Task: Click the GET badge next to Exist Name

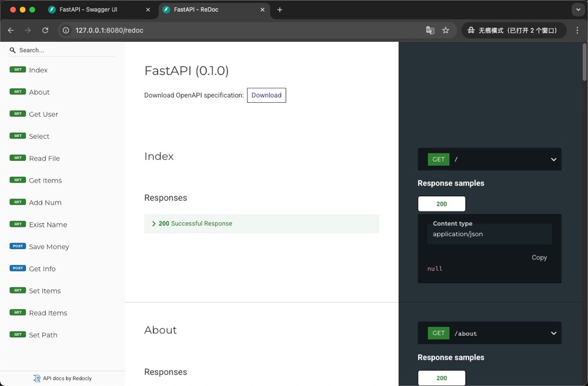Action: pyautogui.click(x=18, y=224)
